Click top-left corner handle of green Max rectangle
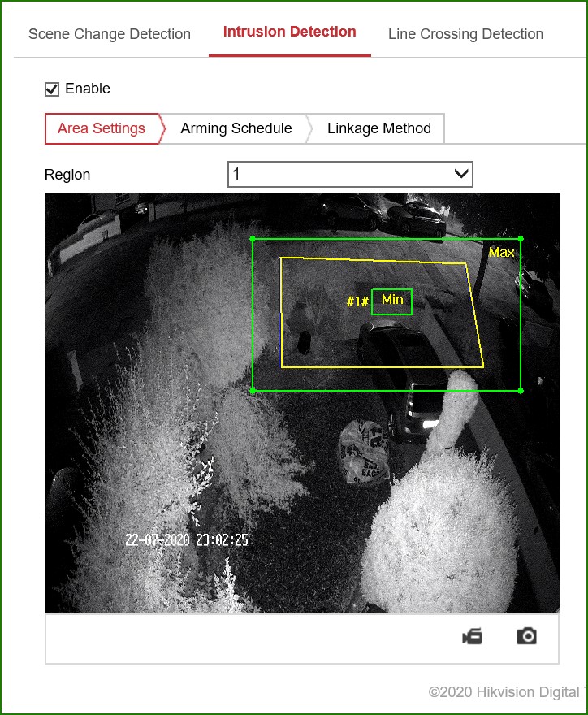The width and height of the screenshot is (588, 715). point(253,239)
